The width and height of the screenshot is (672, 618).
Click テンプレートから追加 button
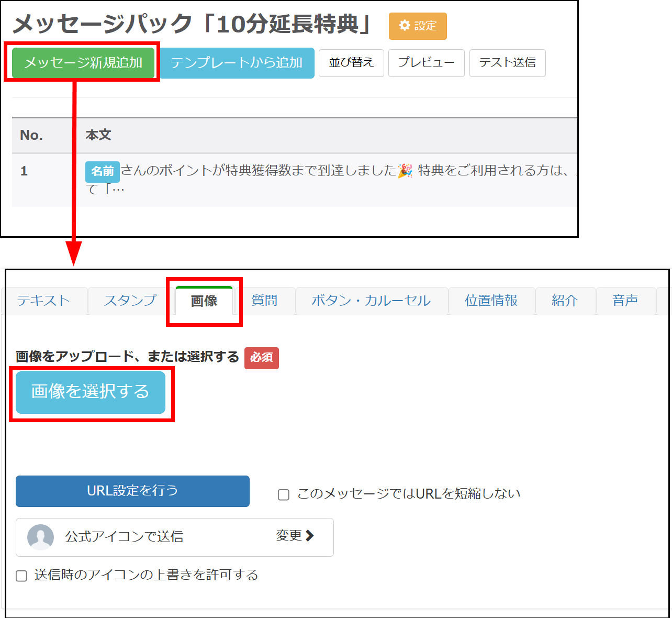[237, 63]
